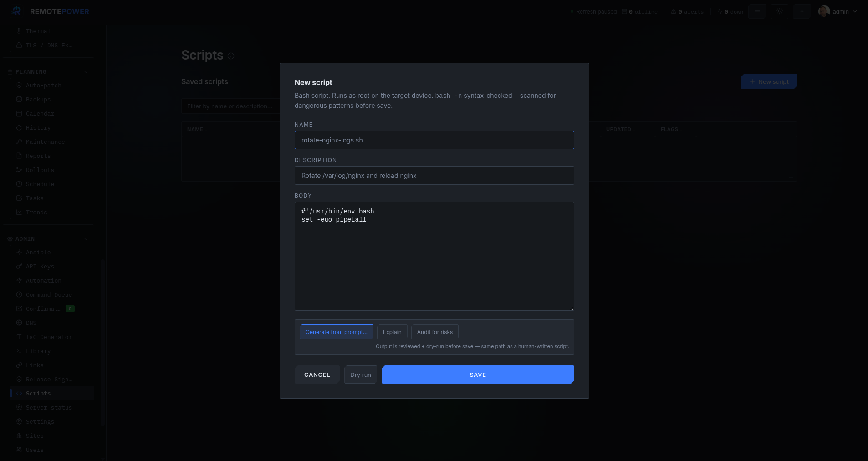Screen dimensions: 868x461
Task: Click Generate from prompt... button
Action: coord(336,332)
